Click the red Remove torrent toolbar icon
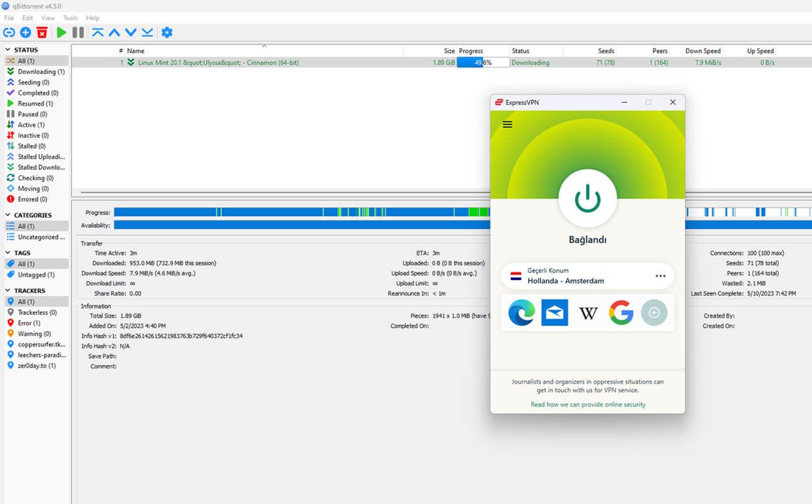The height and width of the screenshot is (504, 812). click(x=42, y=33)
